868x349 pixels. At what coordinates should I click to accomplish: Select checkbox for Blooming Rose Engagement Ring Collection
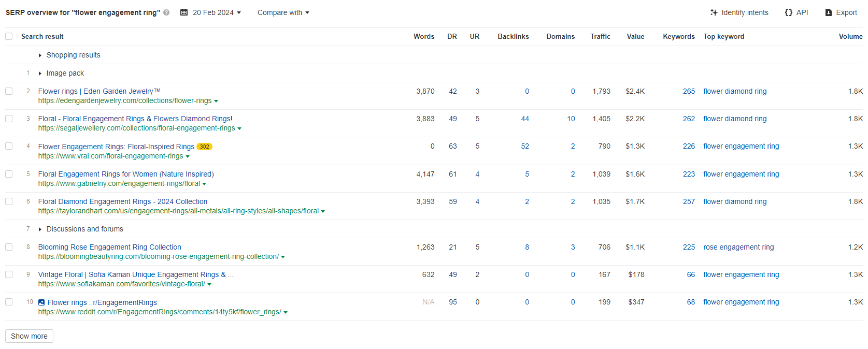point(9,247)
